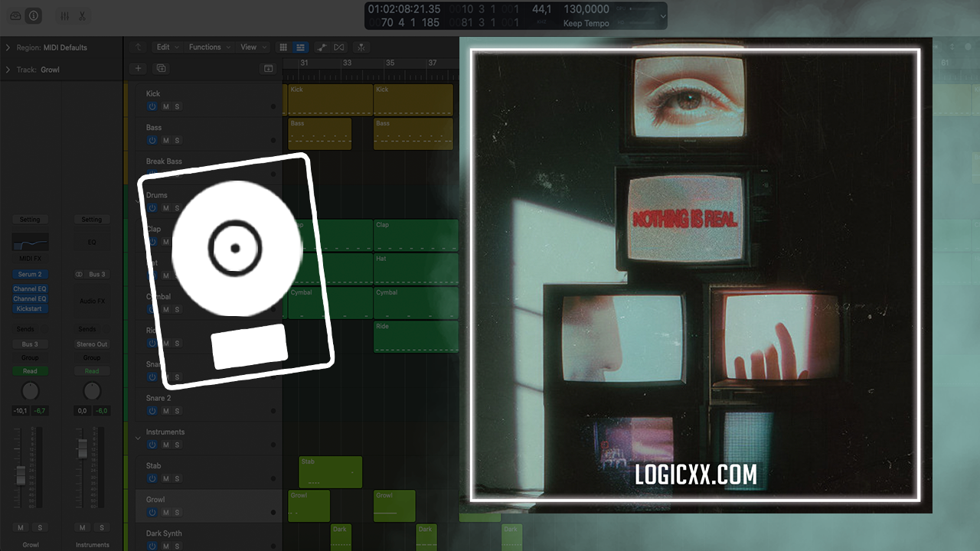Open the Mixer from the control bar
This screenshot has width=980, height=551.
click(x=65, y=16)
